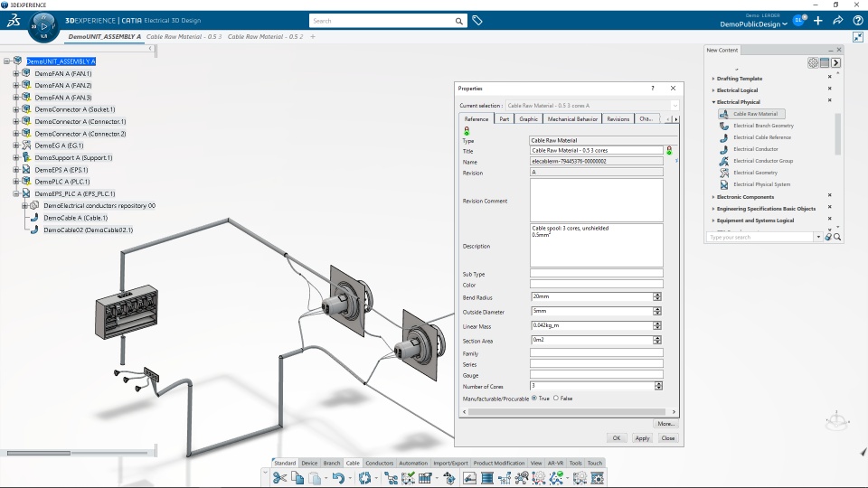Image resolution: width=868 pixels, height=488 pixels.
Task: Click the Update refresh icon in toolbar
Action: 364,477
